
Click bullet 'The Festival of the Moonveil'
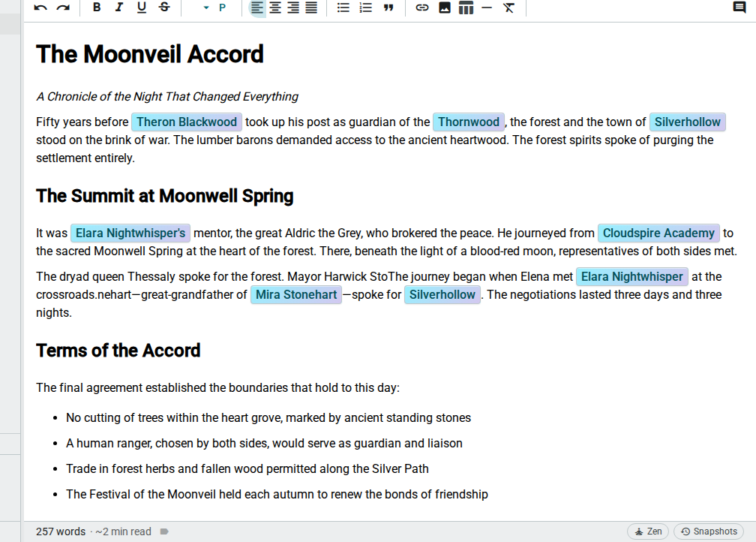point(277,495)
